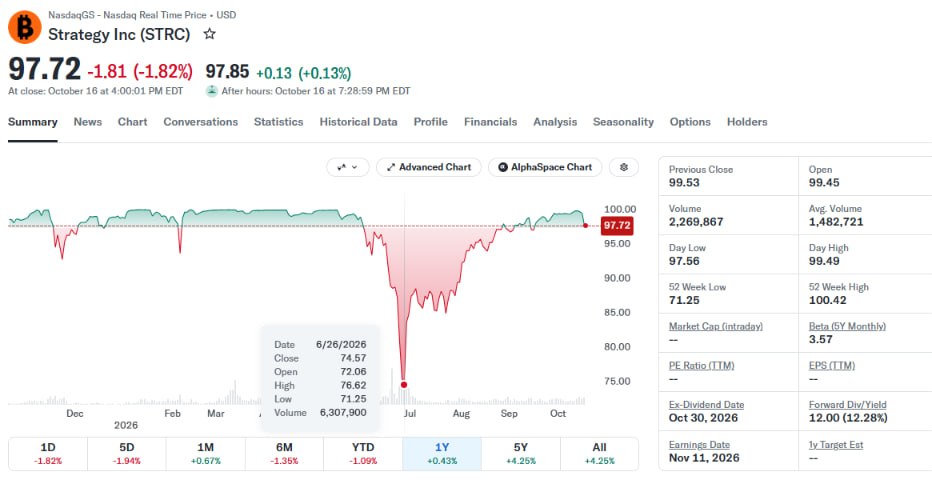This screenshot has width=932, height=482.
Task: Click the Previous Close value 99.53
Action: pyautogui.click(x=684, y=182)
